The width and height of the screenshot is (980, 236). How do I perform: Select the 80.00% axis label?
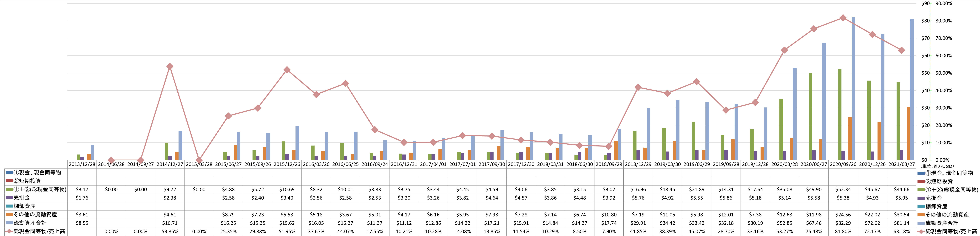(943, 21)
